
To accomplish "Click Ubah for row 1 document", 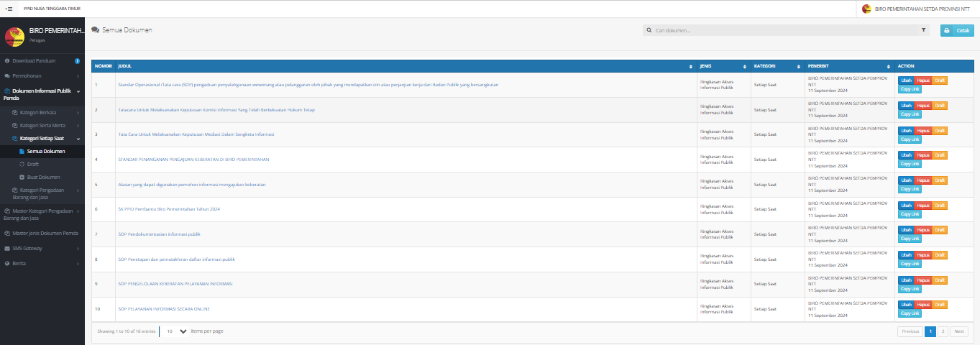I will point(906,80).
